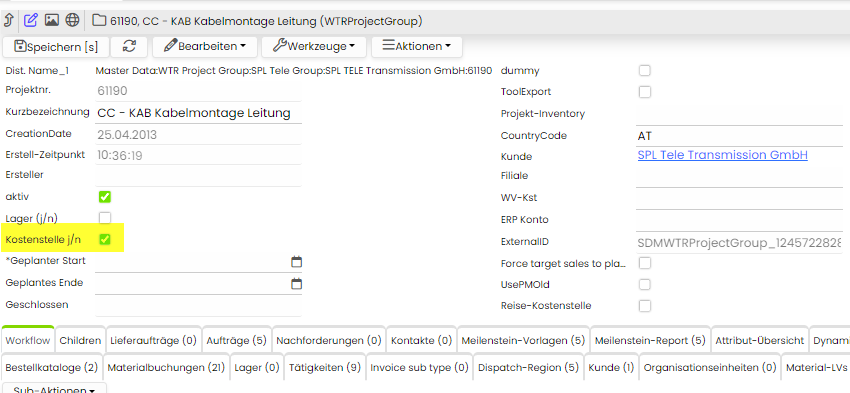
Task: Click the CountryCode field with AT
Action: [739, 136]
